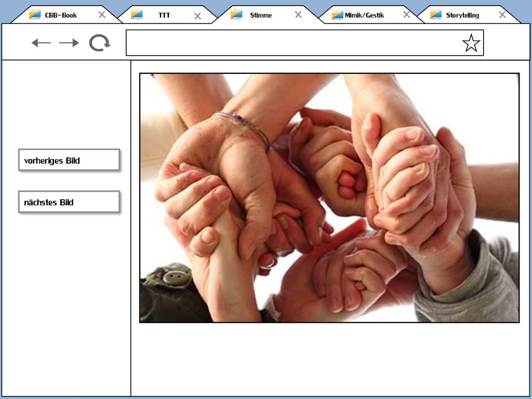This screenshot has width=532, height=399.
Task: Close the CBB-Book tab
Action: [x=102, y=15]
